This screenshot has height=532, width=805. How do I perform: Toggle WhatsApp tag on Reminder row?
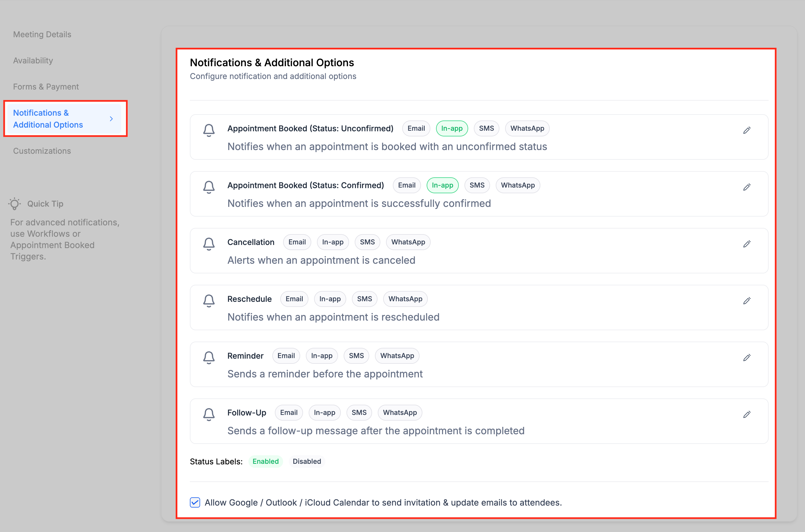397,356
